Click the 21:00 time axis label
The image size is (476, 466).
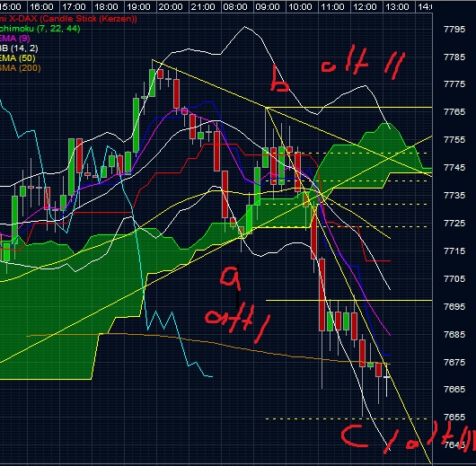(x=203, y=6)
